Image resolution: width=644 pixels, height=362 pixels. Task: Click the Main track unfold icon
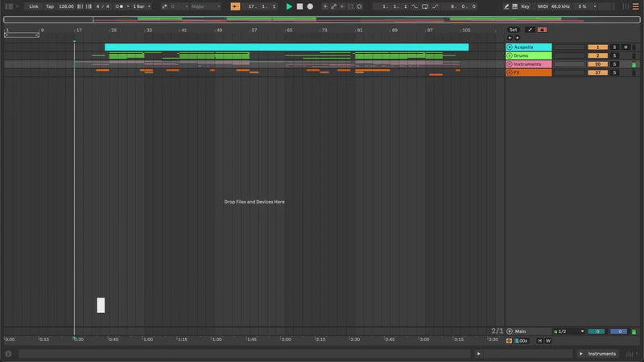pos(510,331)
